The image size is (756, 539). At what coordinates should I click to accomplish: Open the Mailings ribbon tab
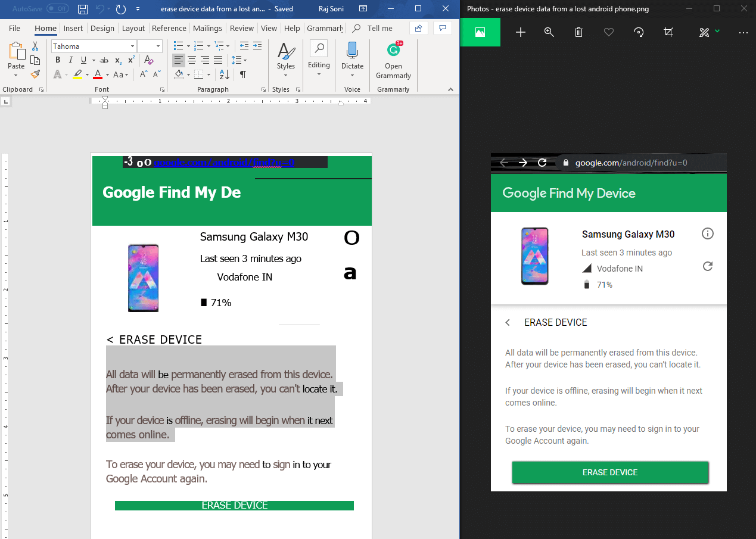coord(207,28)
